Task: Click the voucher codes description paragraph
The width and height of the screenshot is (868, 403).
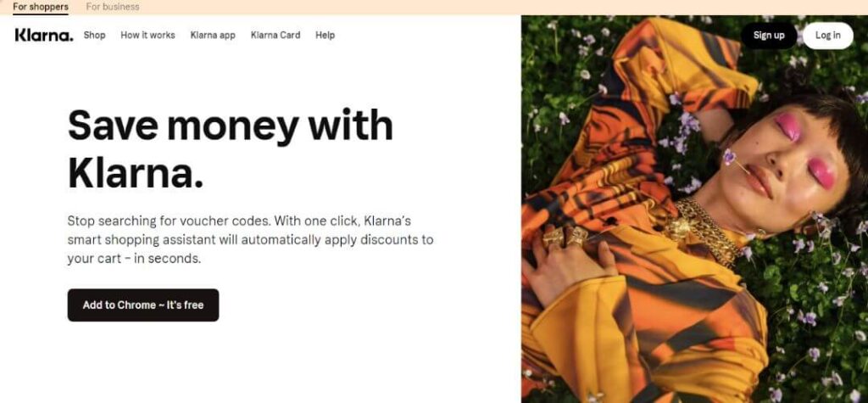Action: [250, 239]
